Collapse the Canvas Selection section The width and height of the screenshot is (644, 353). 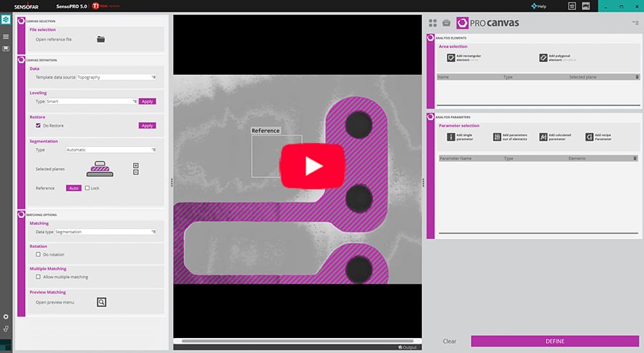pyautogui.click(x=21, y=21)
